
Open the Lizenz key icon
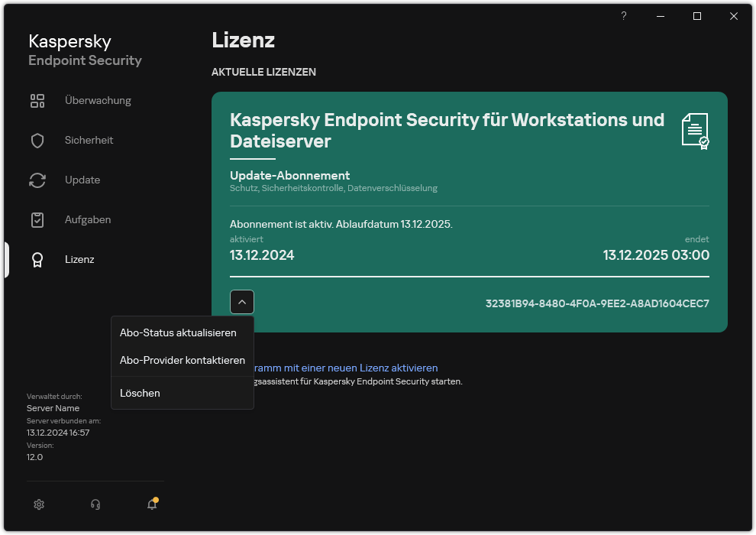click(37, 260)
